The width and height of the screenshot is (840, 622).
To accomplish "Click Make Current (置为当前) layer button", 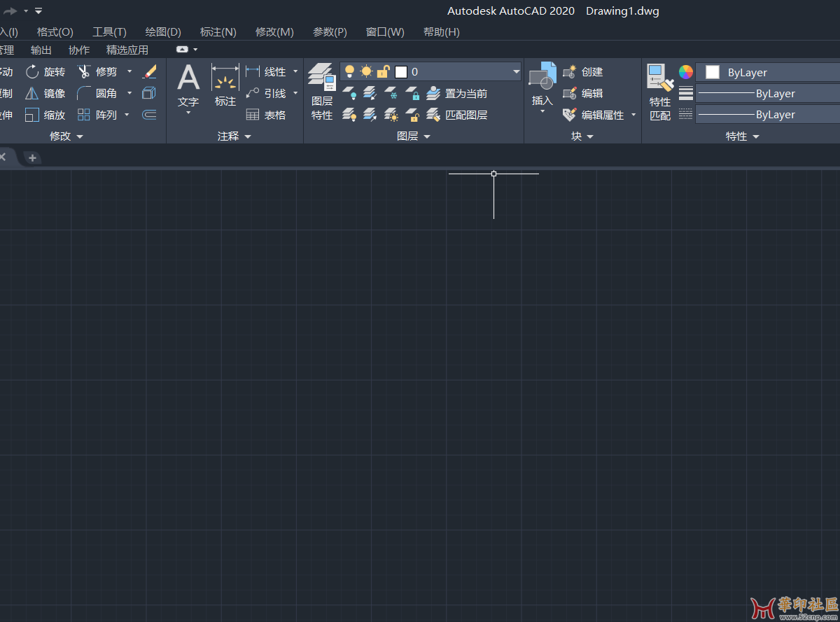I will pos(457,93).
